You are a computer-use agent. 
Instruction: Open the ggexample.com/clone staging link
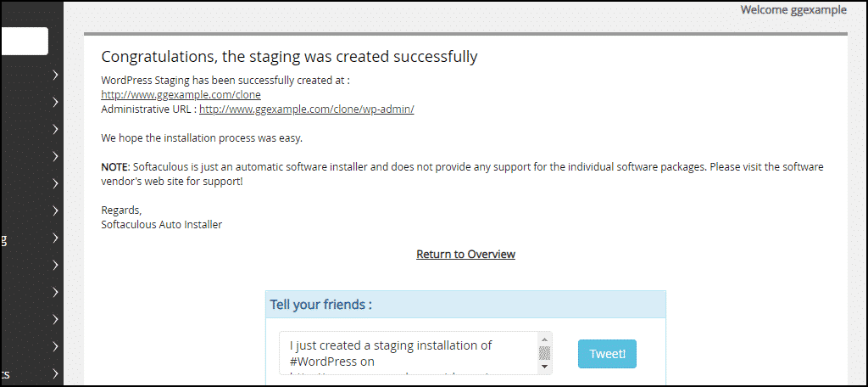coord(181,95)
